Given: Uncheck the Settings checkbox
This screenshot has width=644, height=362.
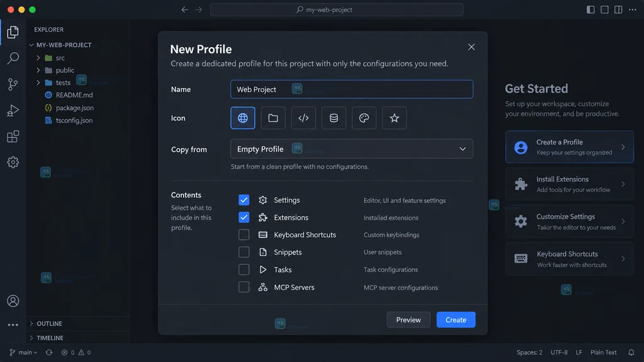Looking at the screenshot, I should point(244,200).
